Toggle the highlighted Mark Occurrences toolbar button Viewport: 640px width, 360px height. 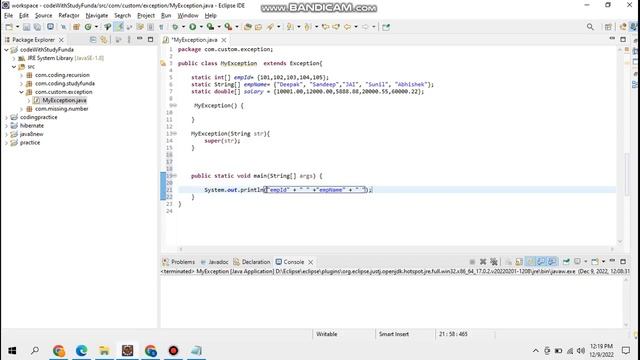tap(119, 27)
